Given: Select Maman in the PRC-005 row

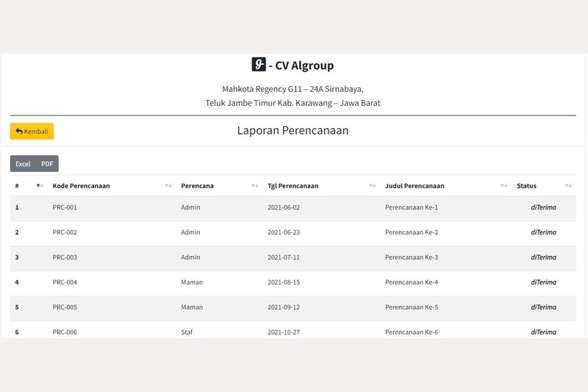Looking at the screenshot, I should tap(192, 307).
